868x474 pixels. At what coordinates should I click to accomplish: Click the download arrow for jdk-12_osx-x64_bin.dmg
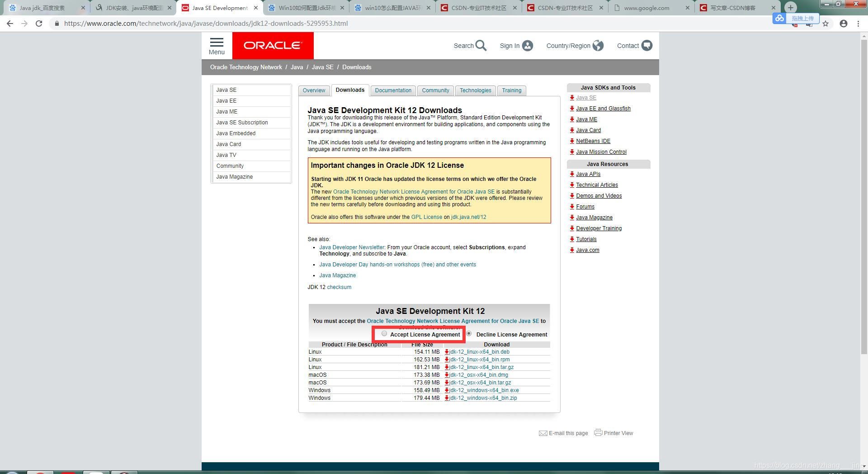point(447,375)
